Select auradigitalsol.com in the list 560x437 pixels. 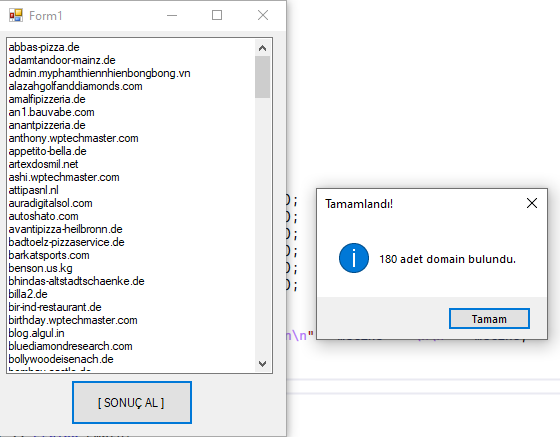(x=50, y=203)
